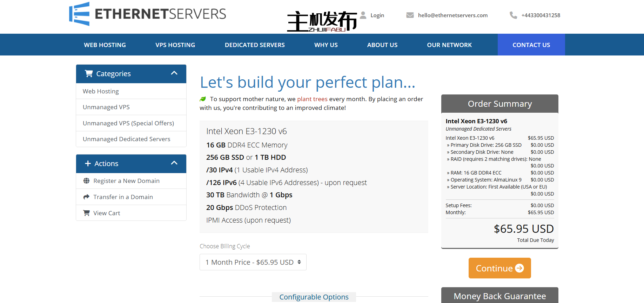Click the Login user icon
644x303 pixels.
pos(363,15)
